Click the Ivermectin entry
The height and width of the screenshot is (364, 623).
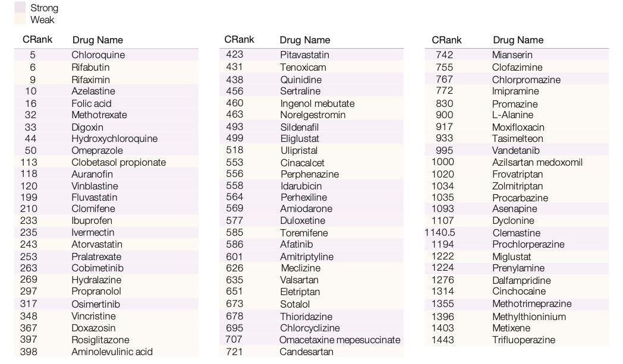click(x=93, y=232)
